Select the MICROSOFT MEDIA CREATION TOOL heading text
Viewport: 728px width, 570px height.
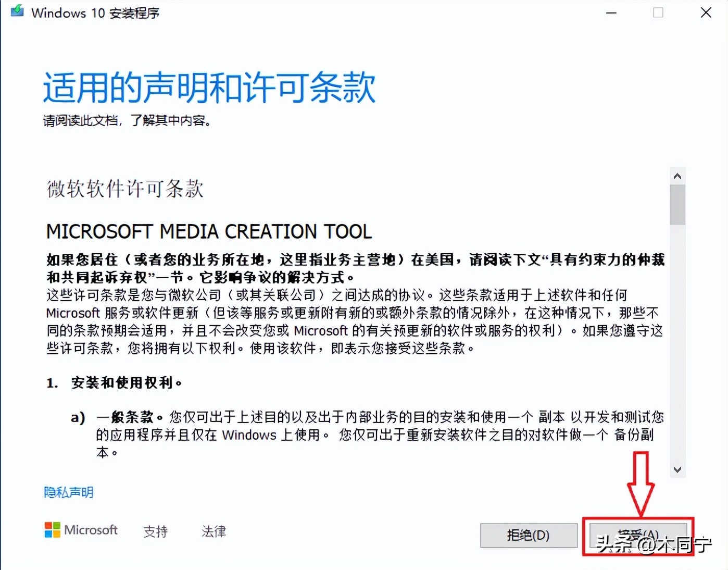208,231
